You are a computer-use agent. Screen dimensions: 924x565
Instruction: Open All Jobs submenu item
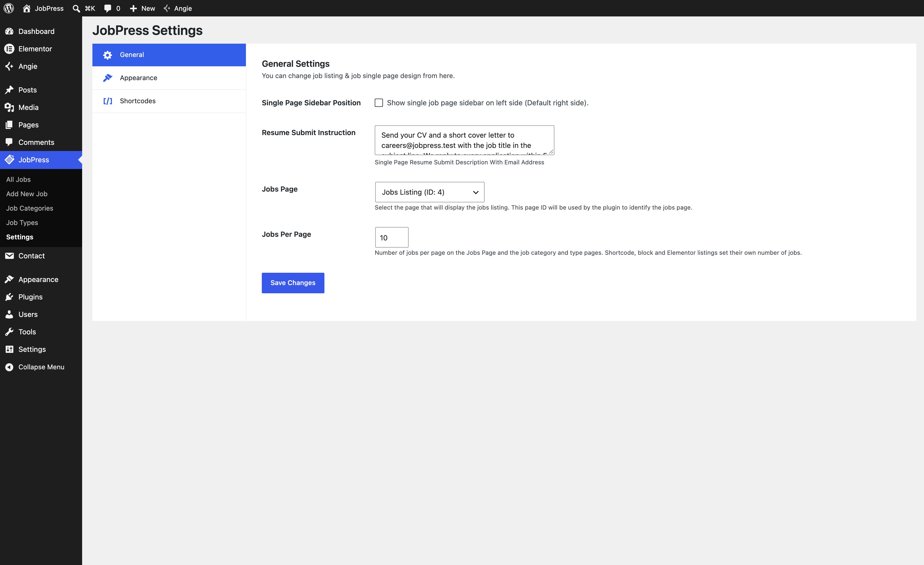tap(18, 179)
